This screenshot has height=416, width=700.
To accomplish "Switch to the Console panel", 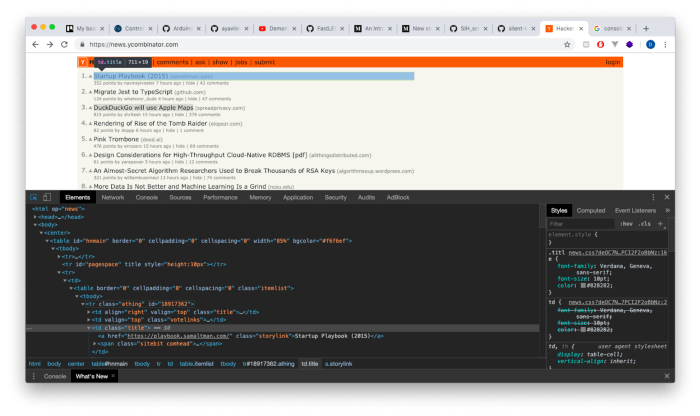I will coord(146,197).
